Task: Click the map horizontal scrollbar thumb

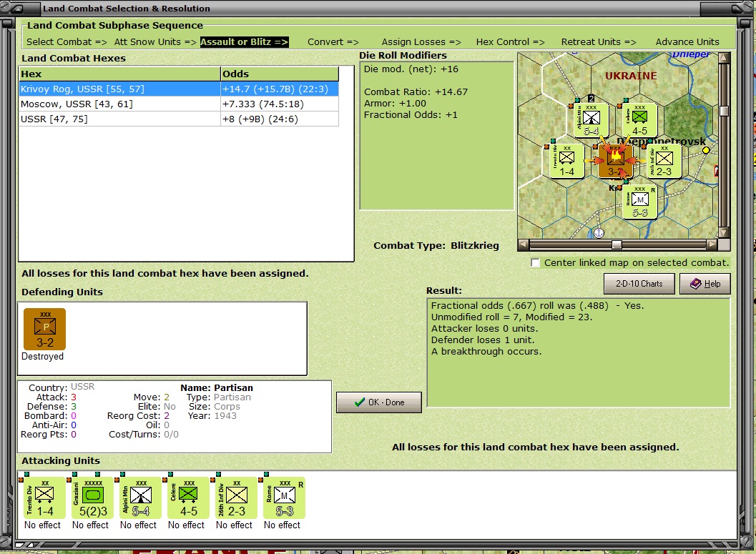Action: pos(617,244)
